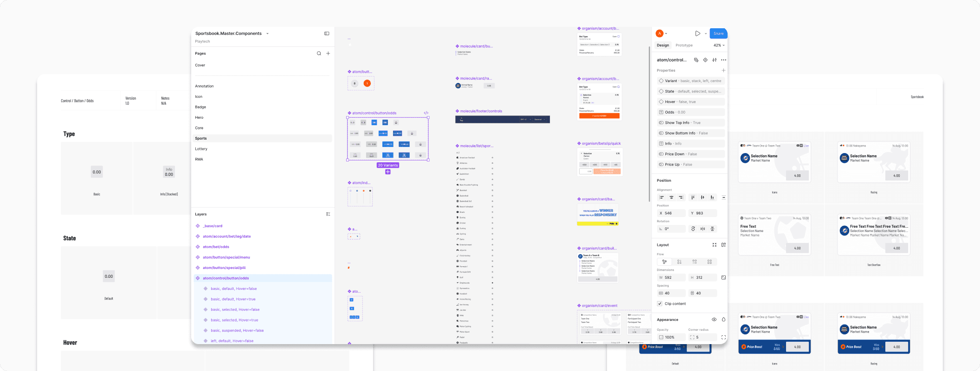Screen dimensions: 980x371
Task: Click the distribute spacing icon in Alignment row
Action: pyautogui.click(x=723, y=198)
